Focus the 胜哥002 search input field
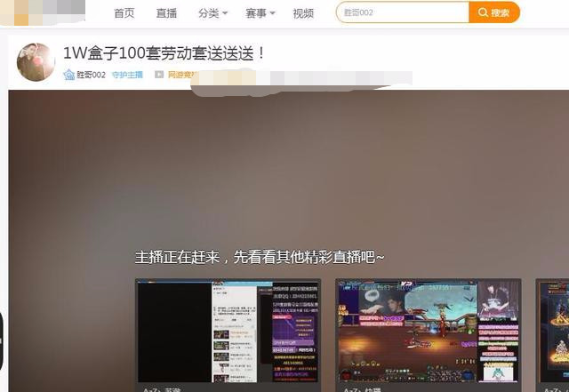 pyautogui.click(x=403, y=12)
